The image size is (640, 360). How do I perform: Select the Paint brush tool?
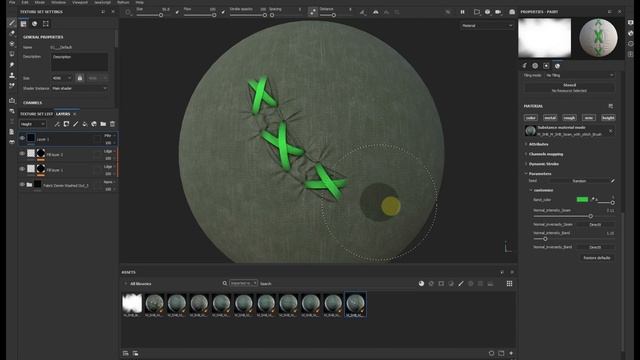(x=12, y=23)
